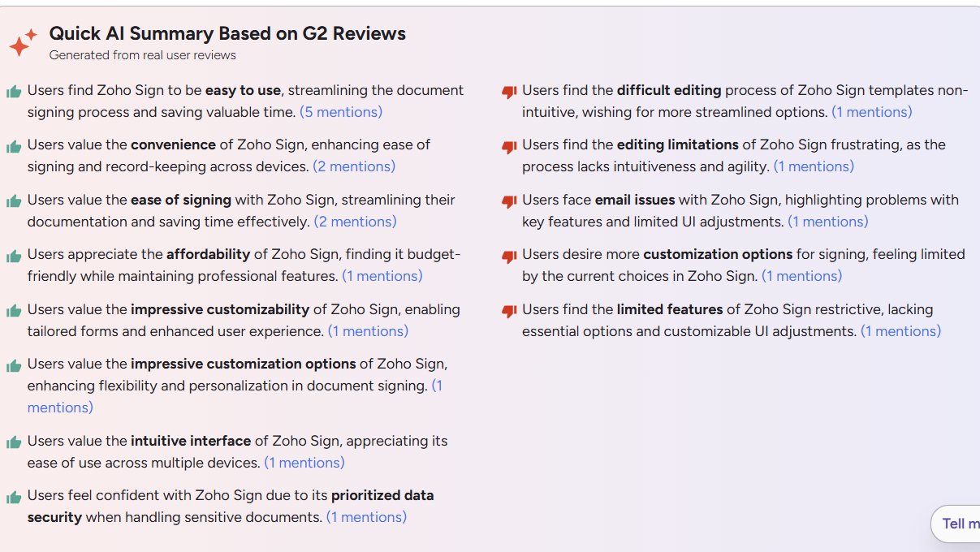Select the thumbs-up icon beside impressive customizability

pos(14,310)
